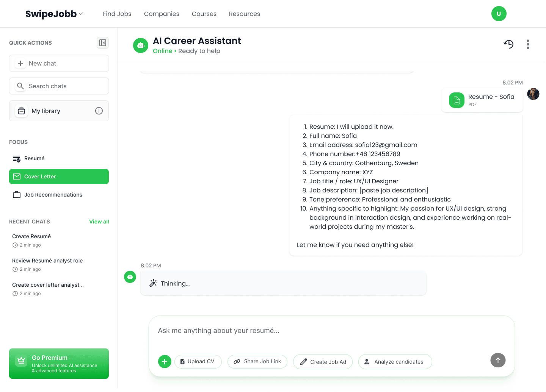This screenshot has height=392, width=546.
Task: Click the magic wand Thinking icon
Action: click(x=153, y=283)
